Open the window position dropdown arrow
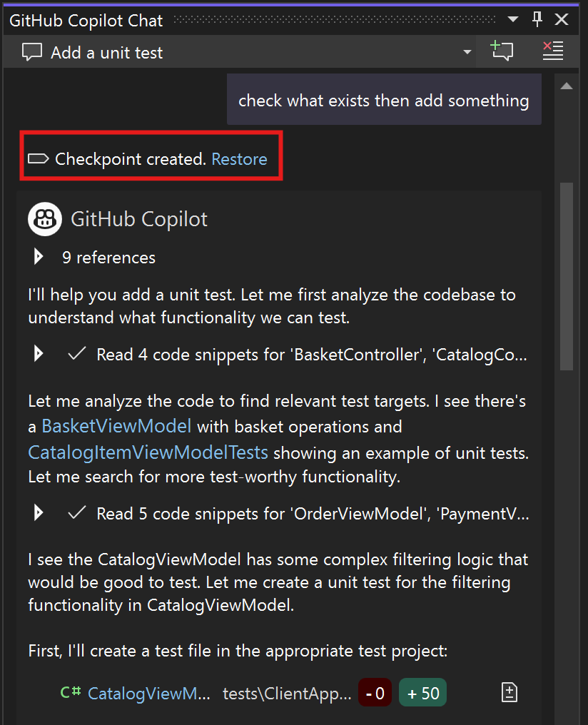 (x=512, y=19)
